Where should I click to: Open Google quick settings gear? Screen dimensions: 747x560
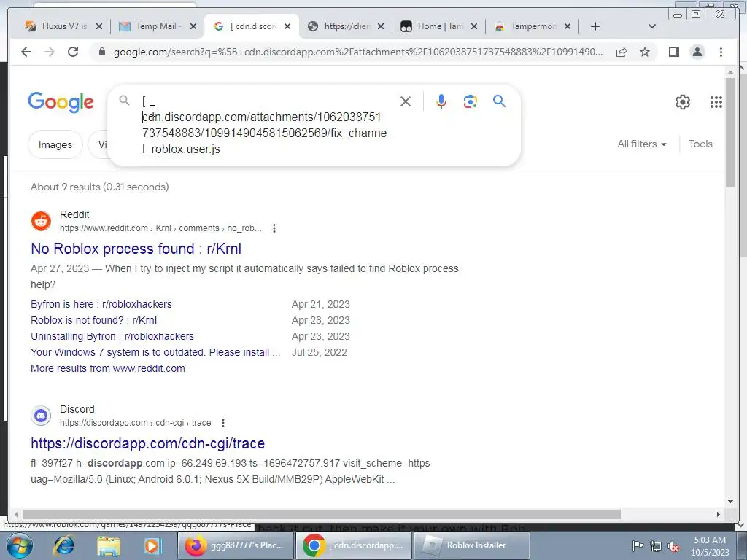(x=683, y=102)
